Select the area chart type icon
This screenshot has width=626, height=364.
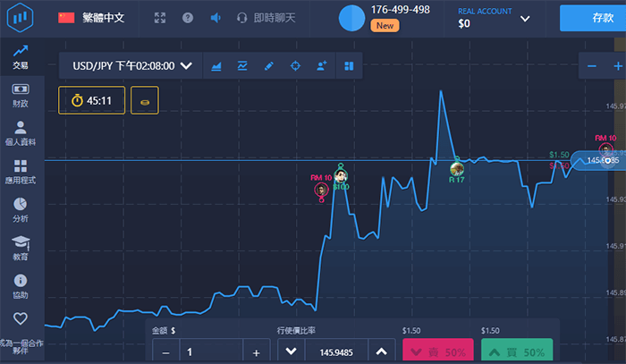click(x=216, y=65)
